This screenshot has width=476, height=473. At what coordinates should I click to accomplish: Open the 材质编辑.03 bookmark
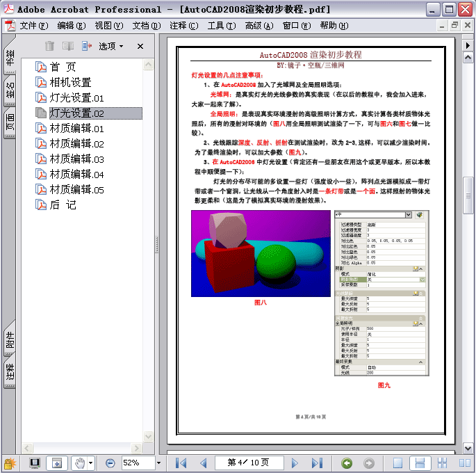click(77, 159)
